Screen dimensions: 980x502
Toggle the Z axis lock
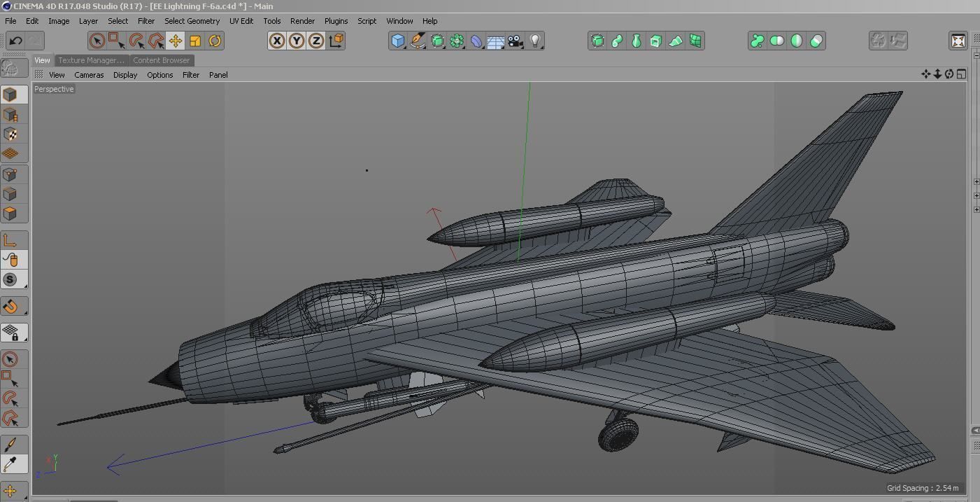[316, 41]
